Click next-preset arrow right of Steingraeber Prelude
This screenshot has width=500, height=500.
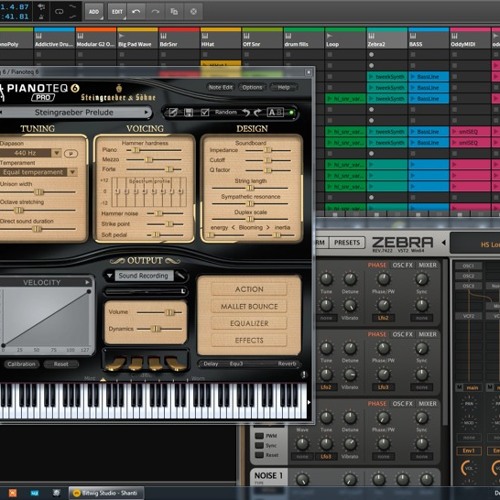(x=147, y=113)
